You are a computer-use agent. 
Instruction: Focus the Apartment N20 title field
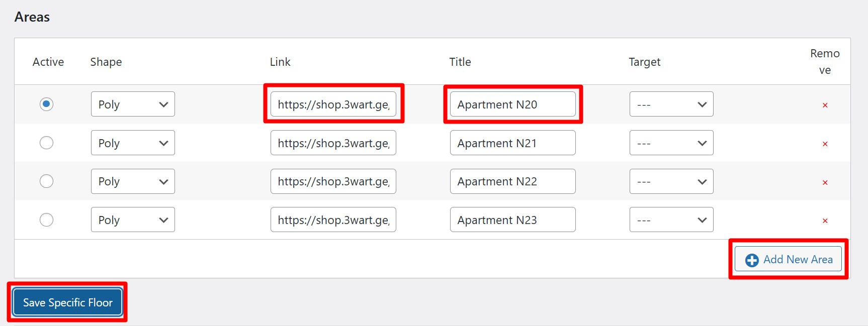pyautogui.click(x=512, y=104)
